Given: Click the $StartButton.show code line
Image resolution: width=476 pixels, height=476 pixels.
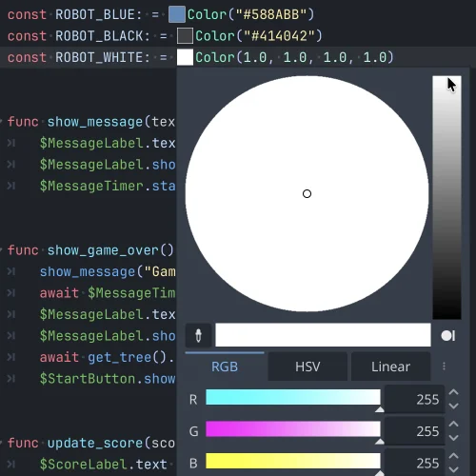Looking at the screenshot, I should click(108, 379).
